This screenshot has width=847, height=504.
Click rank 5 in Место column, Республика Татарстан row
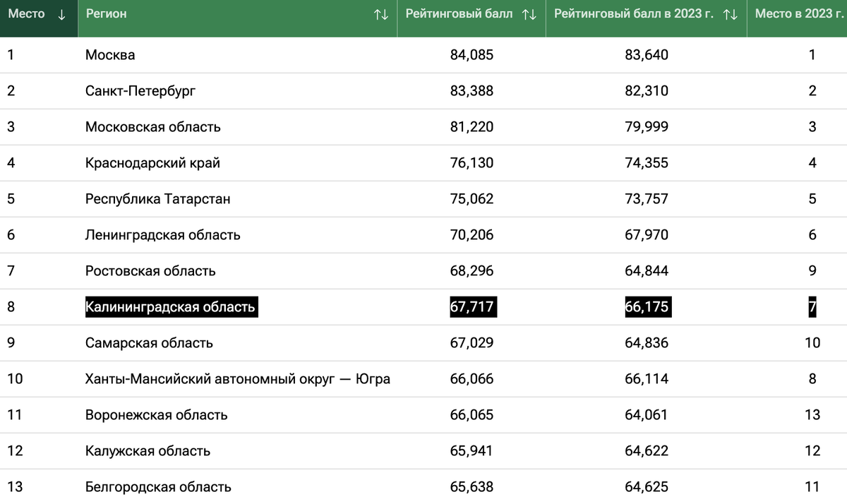pos(11,199)
